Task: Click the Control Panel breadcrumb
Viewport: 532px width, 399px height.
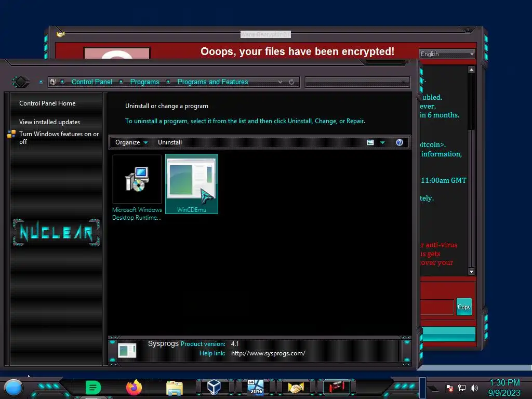Action: coord(91,82)
